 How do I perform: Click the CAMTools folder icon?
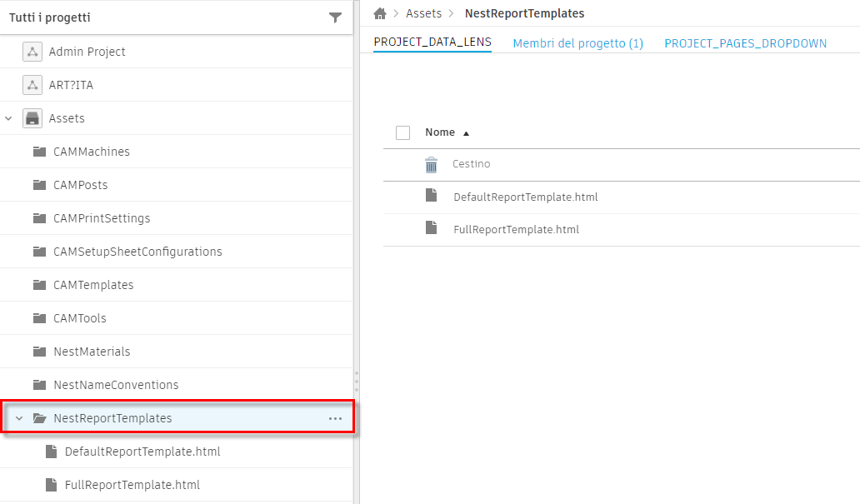point(39,317)
